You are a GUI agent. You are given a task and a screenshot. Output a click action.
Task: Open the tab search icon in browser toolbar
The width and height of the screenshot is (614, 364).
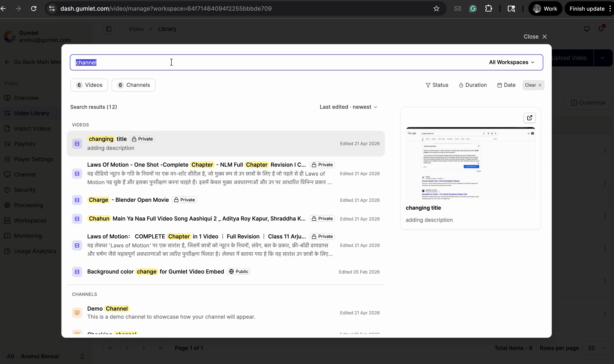click(x=511, y=9)
